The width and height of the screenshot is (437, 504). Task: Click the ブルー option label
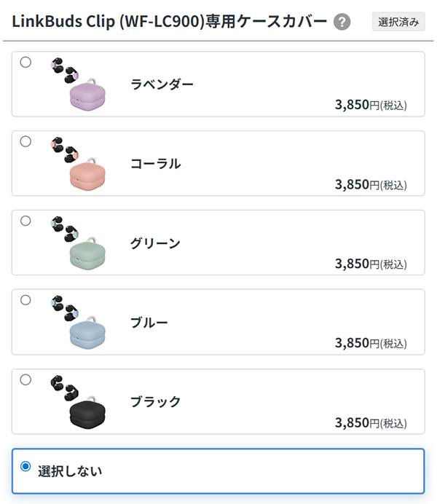point(149,322)
